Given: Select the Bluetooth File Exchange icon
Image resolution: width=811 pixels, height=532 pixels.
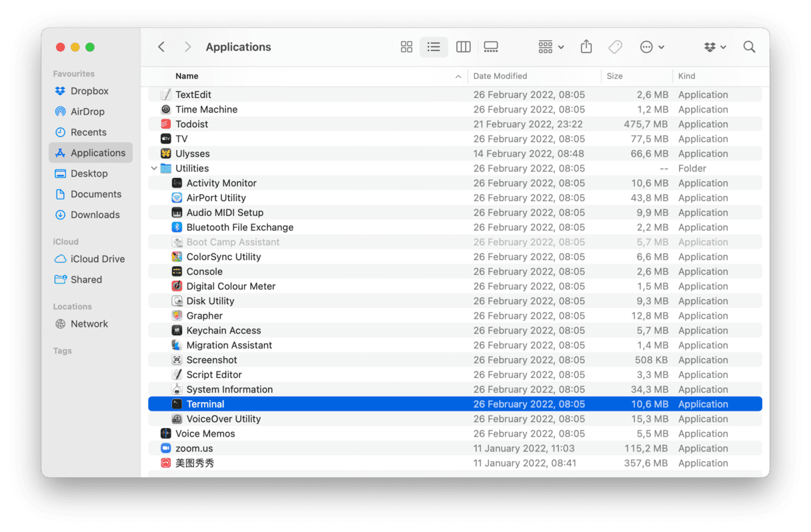Looking at the screenshot, I should pos(177,227).
